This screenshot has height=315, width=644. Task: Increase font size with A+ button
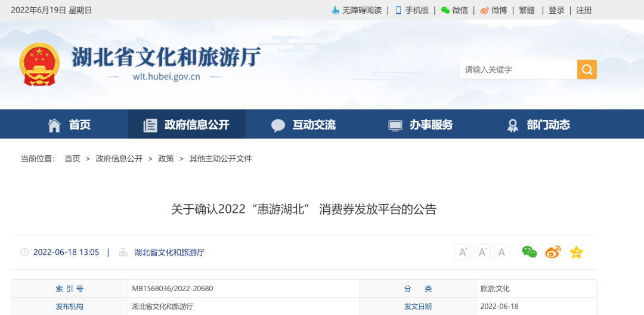pyautogui.click(x=463, y=252)
